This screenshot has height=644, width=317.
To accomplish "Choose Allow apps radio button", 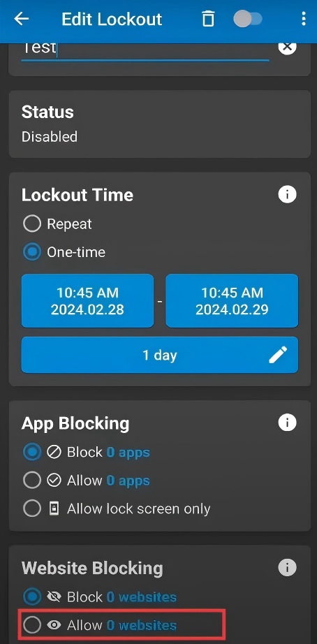I will click(x=32, y=481).
